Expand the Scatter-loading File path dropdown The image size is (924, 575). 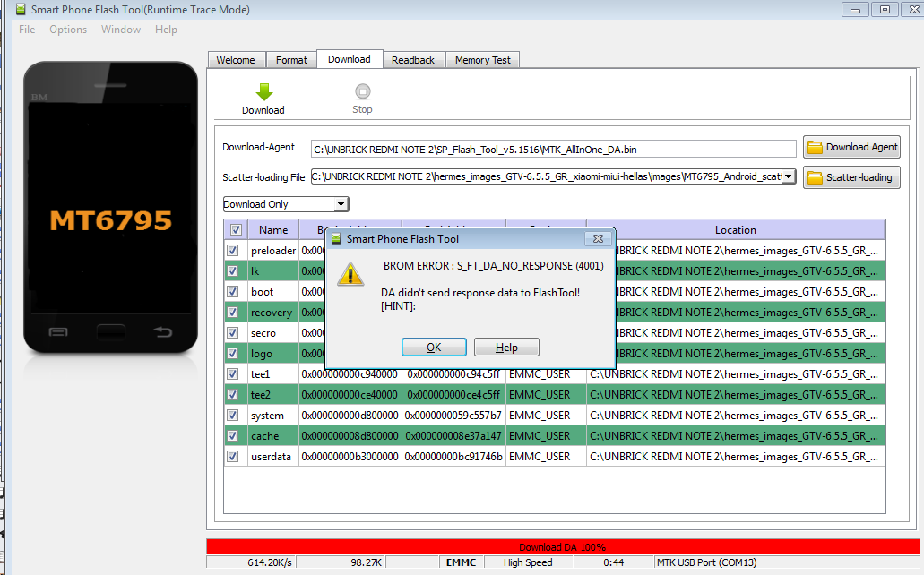[788, 177]
